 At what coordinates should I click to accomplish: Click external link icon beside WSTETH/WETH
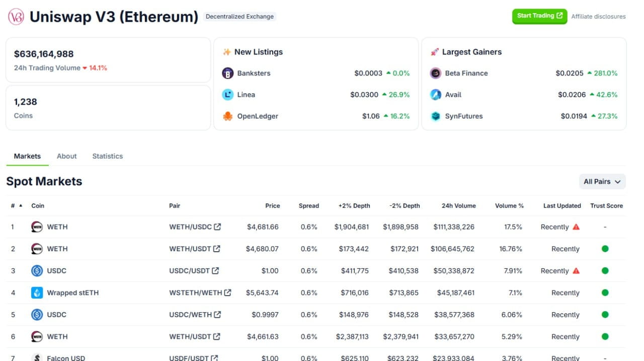point(228,293)
